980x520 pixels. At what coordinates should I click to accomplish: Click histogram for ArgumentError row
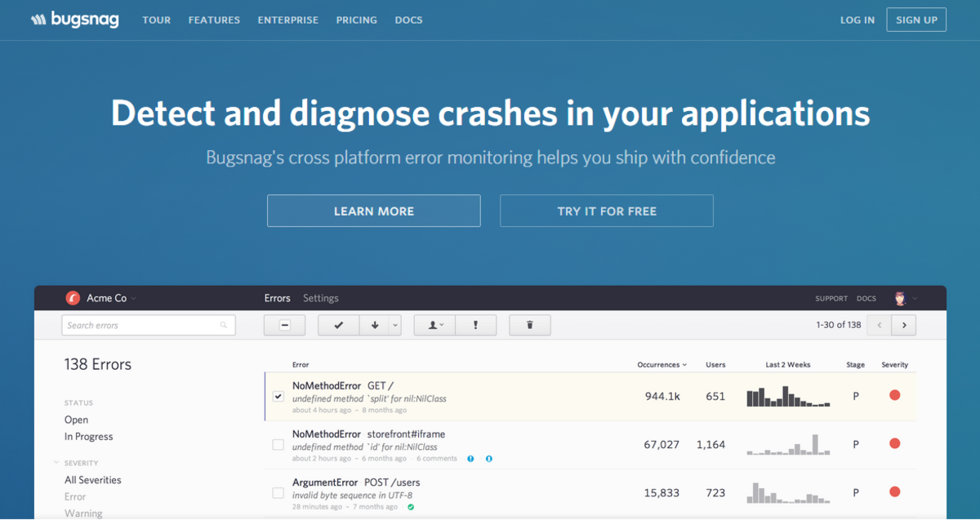[788, 493]
